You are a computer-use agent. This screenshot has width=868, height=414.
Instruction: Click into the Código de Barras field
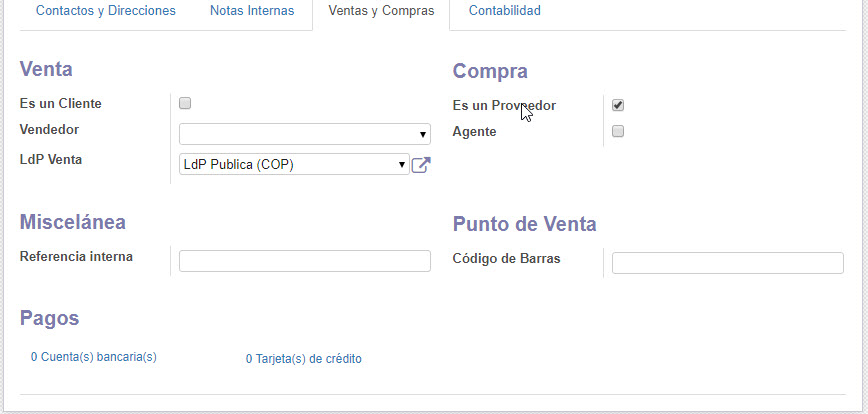pyautogui.click(x=727, y=263)
